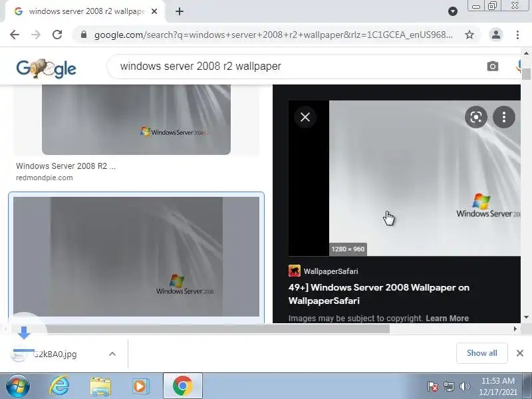This screenshot has height=399, width=532.
Task: Click the Chrome taskbar button
Action: 183,386
